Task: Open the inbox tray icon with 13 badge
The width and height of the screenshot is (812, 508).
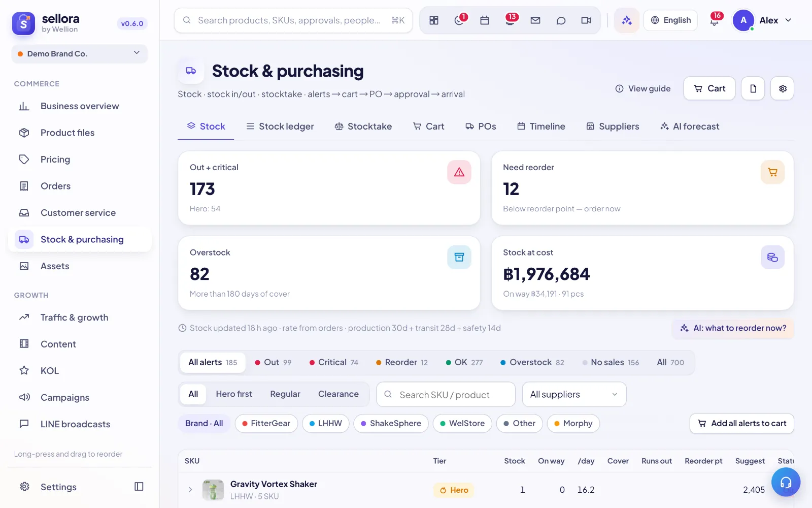Action: click(x=510, y=20)
